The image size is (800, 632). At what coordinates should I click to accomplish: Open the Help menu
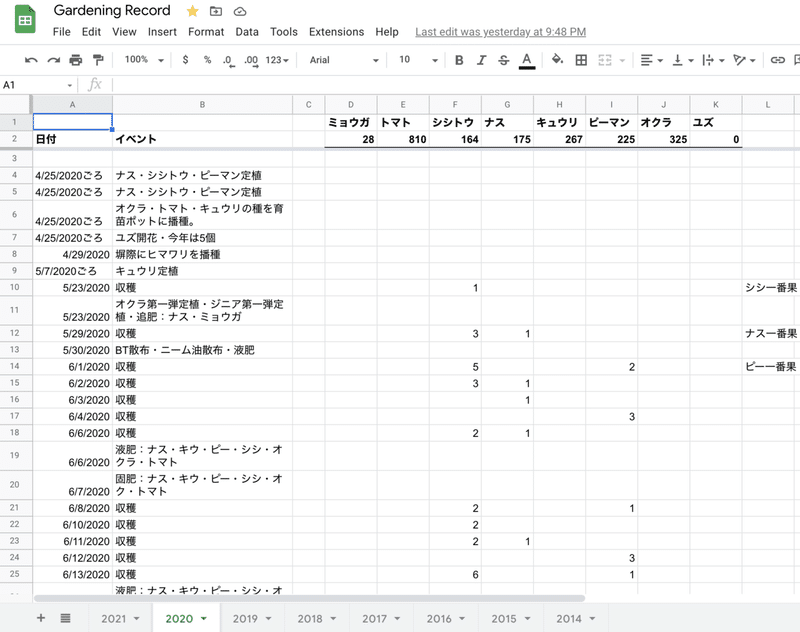click(387, 32)
